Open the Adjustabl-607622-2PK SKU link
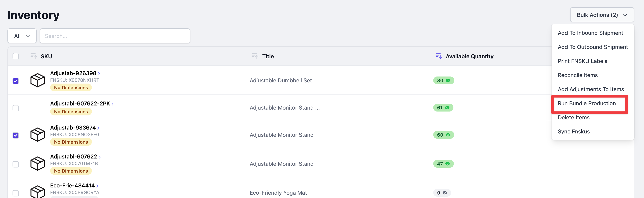Viewport: 644px width, 198px height. (80, 104)
